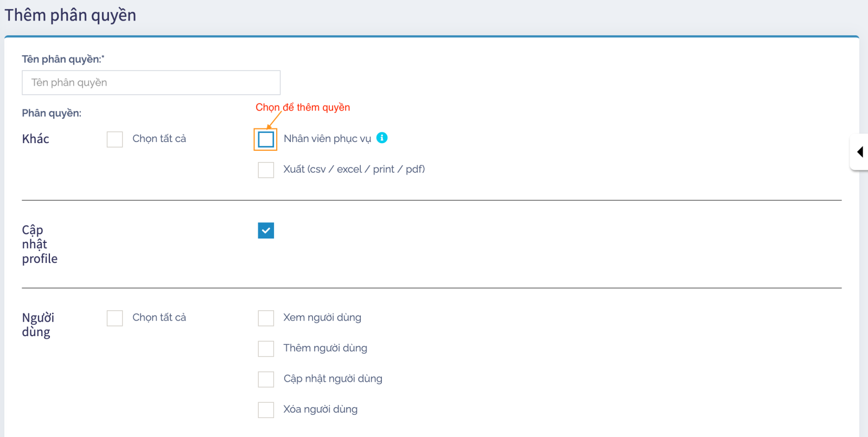
Task: Click the 'Xóa người dùng' label text
Action: pyautogui.click(x=320, y=409)
